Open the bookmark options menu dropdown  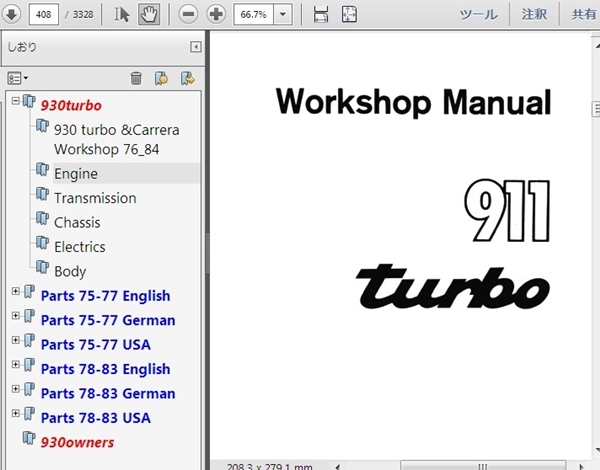(x=18, y=78)
